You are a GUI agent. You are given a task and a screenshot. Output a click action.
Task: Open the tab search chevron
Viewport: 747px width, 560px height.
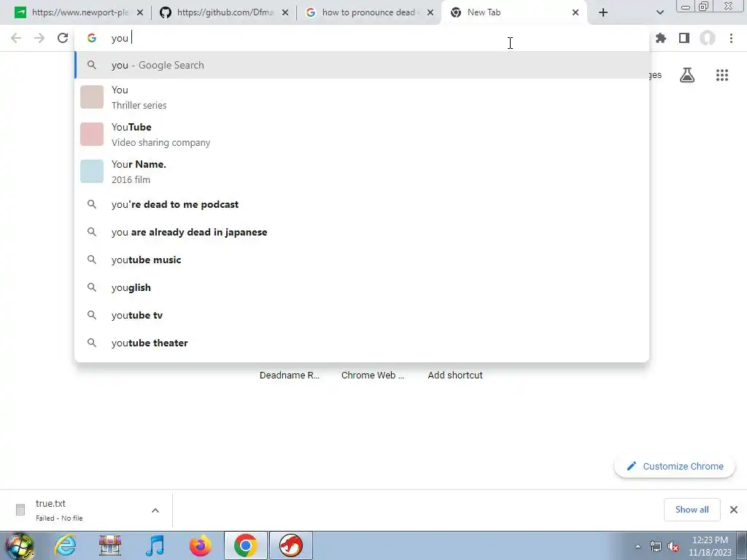coord(659,12)
